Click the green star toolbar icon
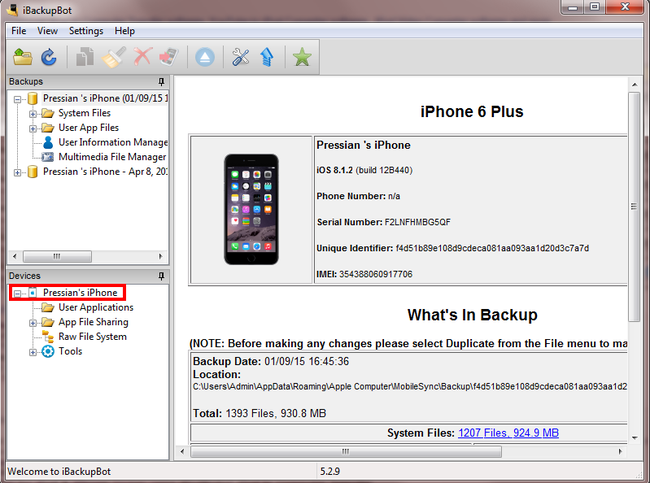The height and width of the screenshot is (483, 650). [302, 57]
